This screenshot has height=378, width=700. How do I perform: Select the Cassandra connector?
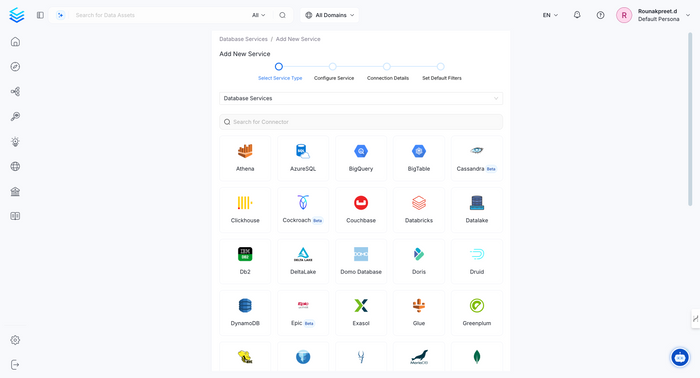coord(477,158)
